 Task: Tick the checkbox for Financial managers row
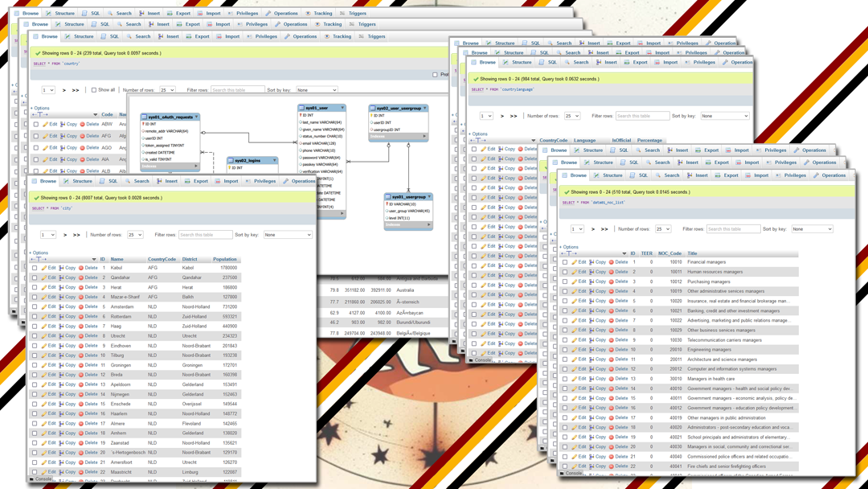[x=565, y=262]
